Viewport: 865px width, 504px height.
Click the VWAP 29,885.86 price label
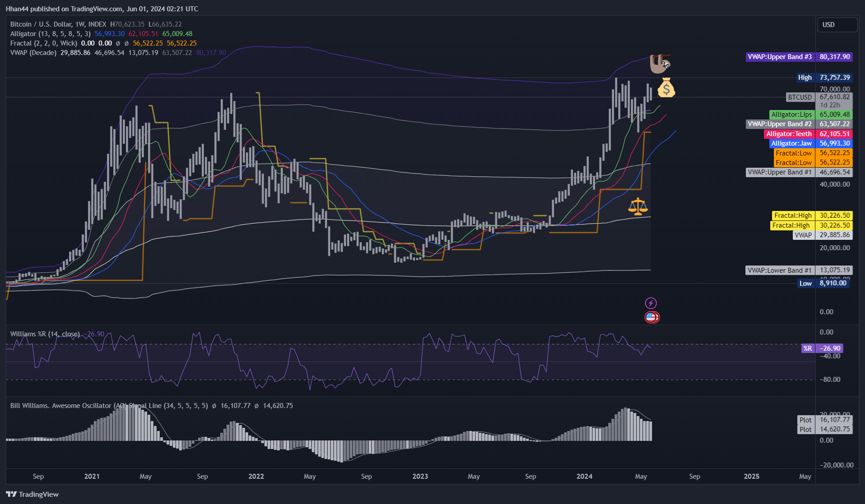click(x=822, y=235)
